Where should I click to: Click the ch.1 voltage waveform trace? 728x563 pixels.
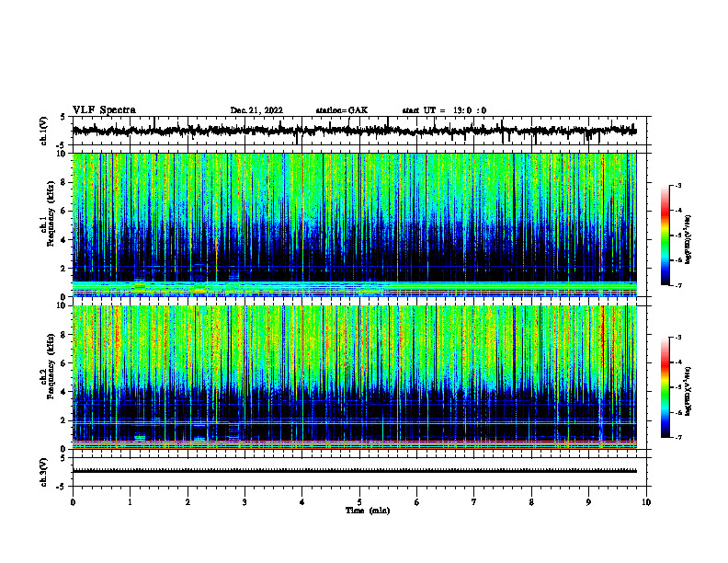click(354, 131)
